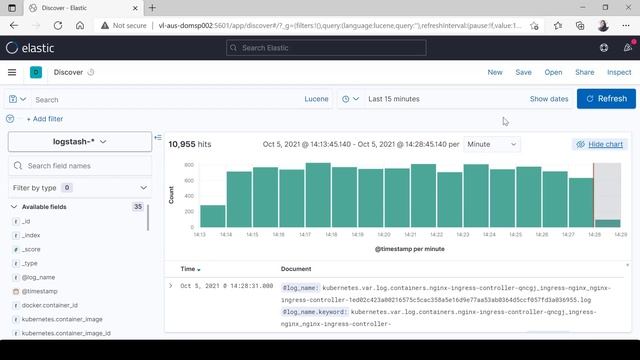Click Open in the Discover top menu

553,72
